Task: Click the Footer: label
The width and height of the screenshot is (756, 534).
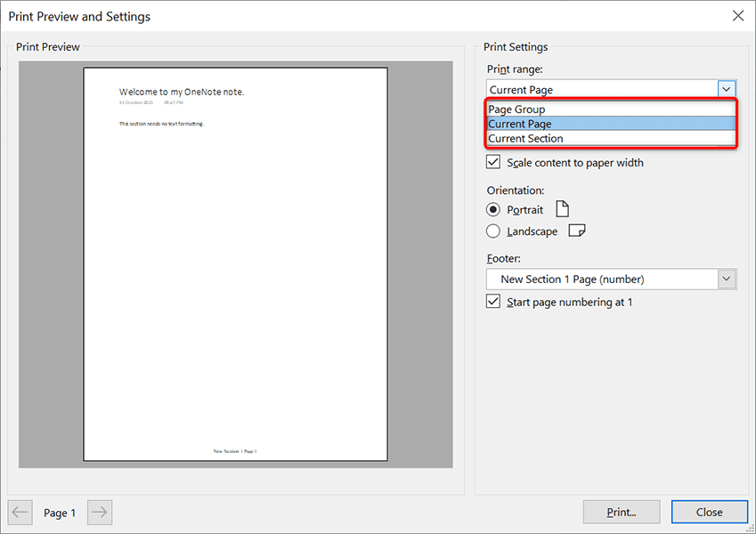Action: coord(503,258)
